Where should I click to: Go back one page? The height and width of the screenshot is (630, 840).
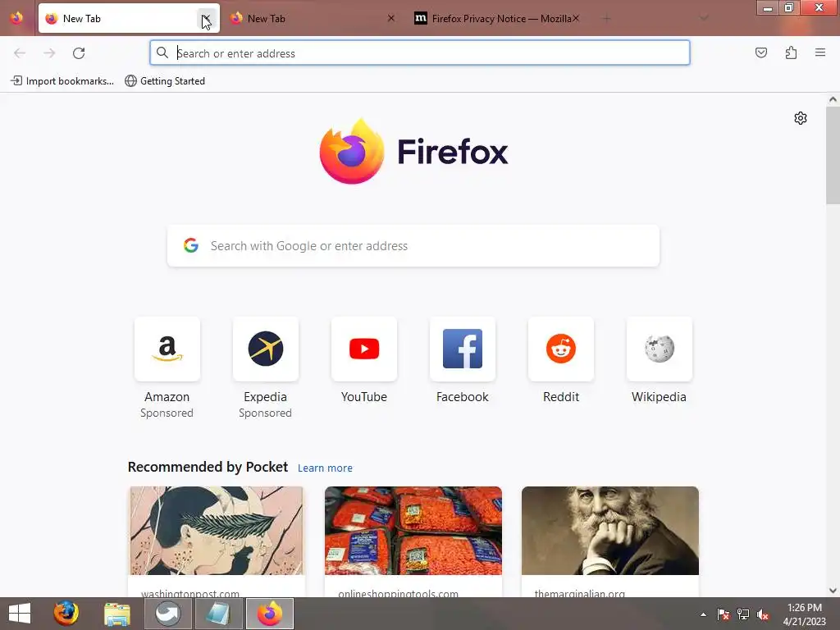tap(20, 53)
